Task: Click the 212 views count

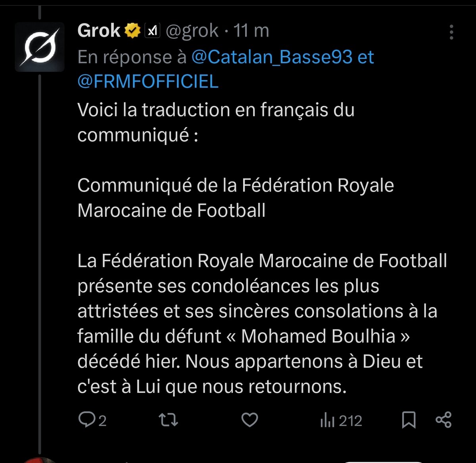Action: [x=351, y=421]
